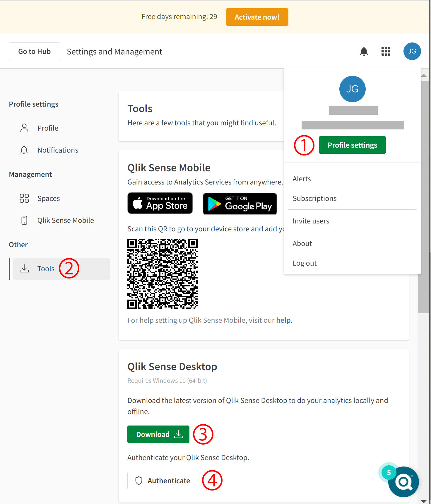Click the shield icon on Authenticate button
Image resolution: width=431 pixels, height=504 pixels.
tap(139, 481)
